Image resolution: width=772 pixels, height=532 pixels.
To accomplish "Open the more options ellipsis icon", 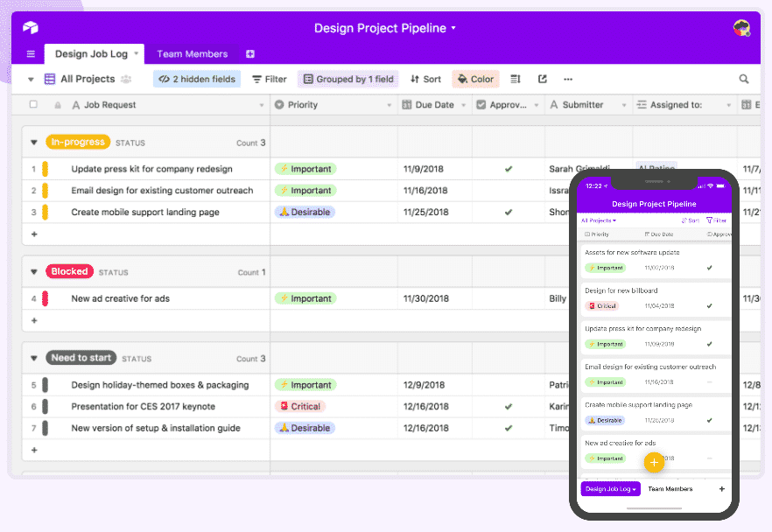I will [x=568, y=79].
